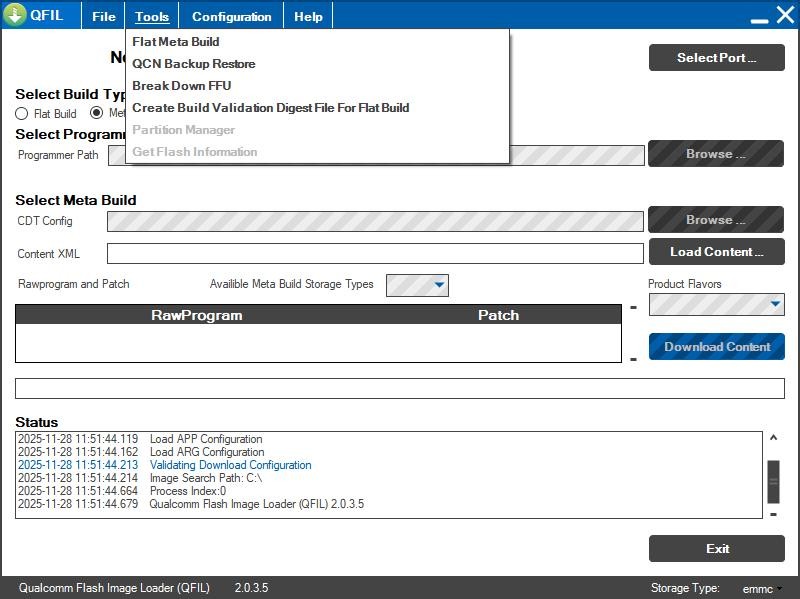The width and height of the screenshot is (800, 599).
Task: Click into the Content XML input field
Action: click(375, 254)
